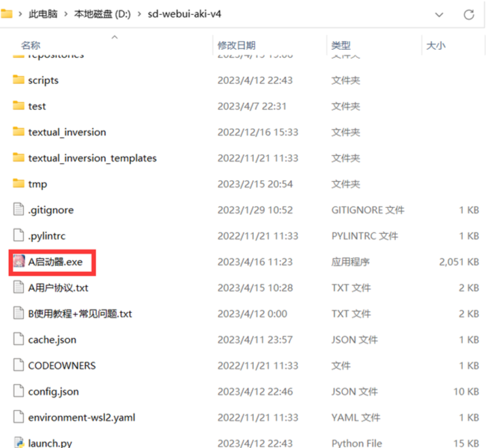Screen dimensions: 486x448
Task: Click YAML 文件 type cell
Action: (356, 418)
